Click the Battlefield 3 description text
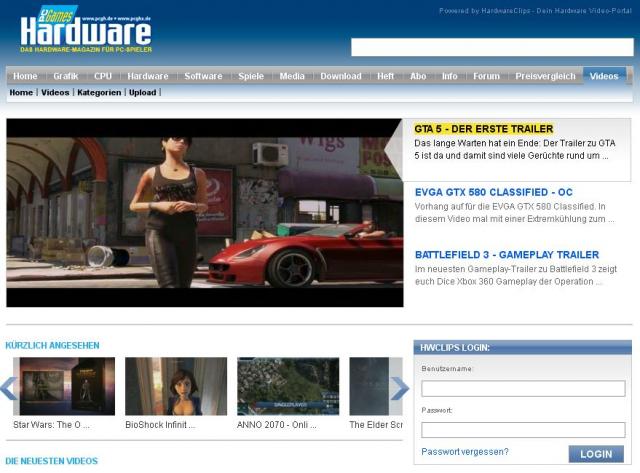This screenshot has width=640, height=473. tap(516, 275)
